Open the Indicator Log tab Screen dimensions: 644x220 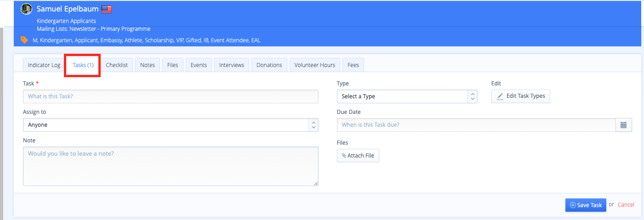(x=44, y=65)
